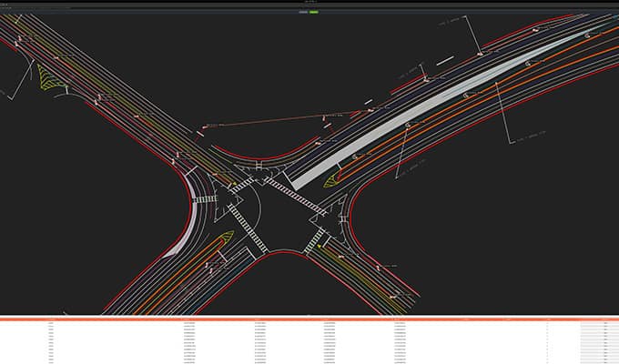Screen dimensions: 619x364
Task: Click the dimension annotation line at the upper-right
Action: (x=472, y=35)
